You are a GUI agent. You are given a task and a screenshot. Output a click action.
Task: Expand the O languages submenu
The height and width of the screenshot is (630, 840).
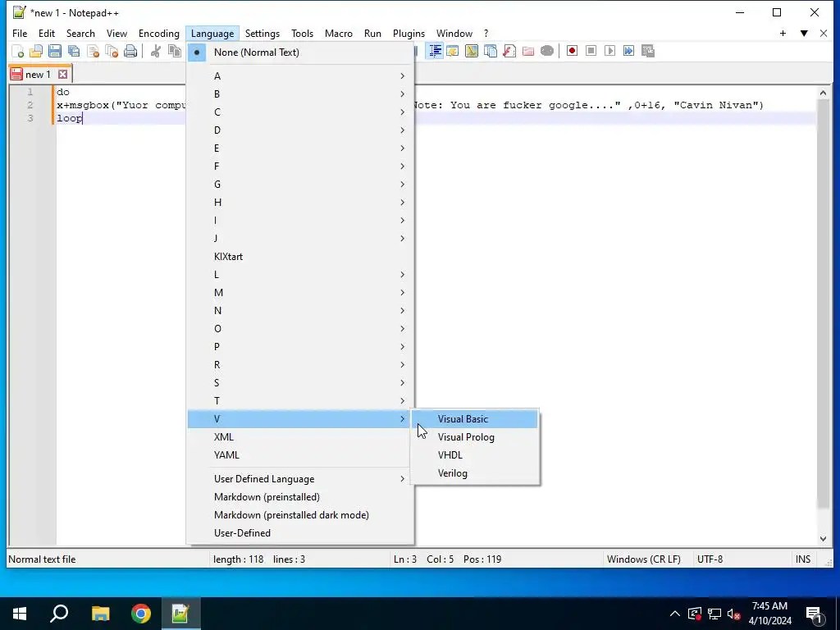(300, 329)
